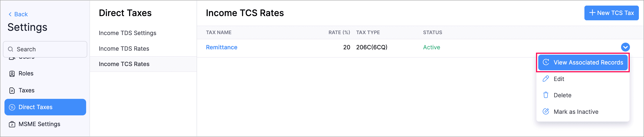Image resolution: width=644 pixels, height=137 pixels.
Task: Select Mark as Inactive option
Action: pyautogui.click(x=576, y=112)
